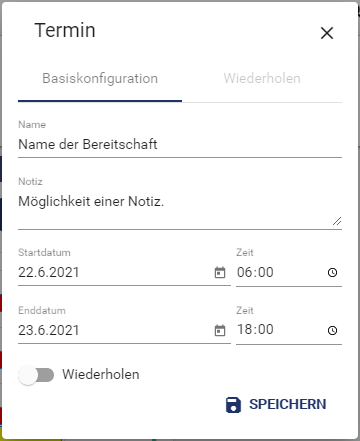Focus the Name field with 'Name der Bereitschaft'
This screenshot has width=360, height=441.
click(x=180, y=144)
